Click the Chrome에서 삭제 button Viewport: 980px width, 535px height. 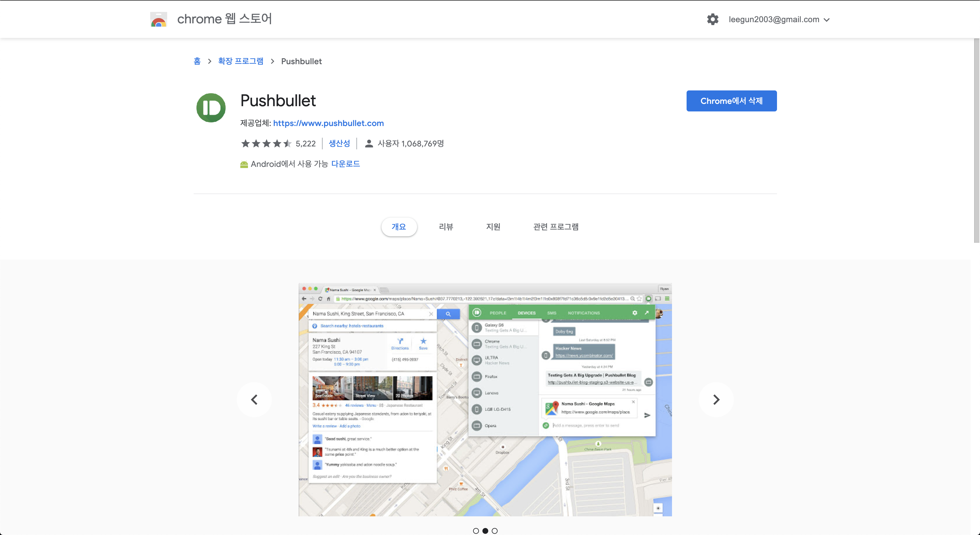pyautogui.click(x=731, y=101)
